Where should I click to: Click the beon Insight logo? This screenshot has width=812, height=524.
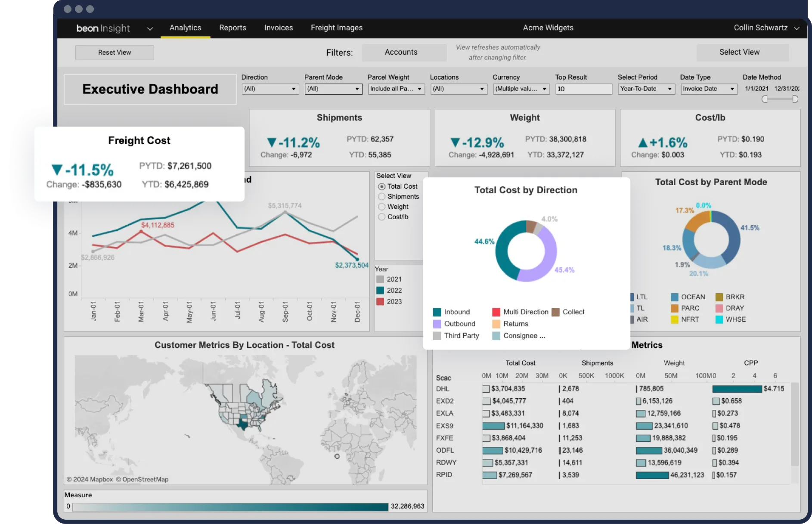(x=103, y=28)
